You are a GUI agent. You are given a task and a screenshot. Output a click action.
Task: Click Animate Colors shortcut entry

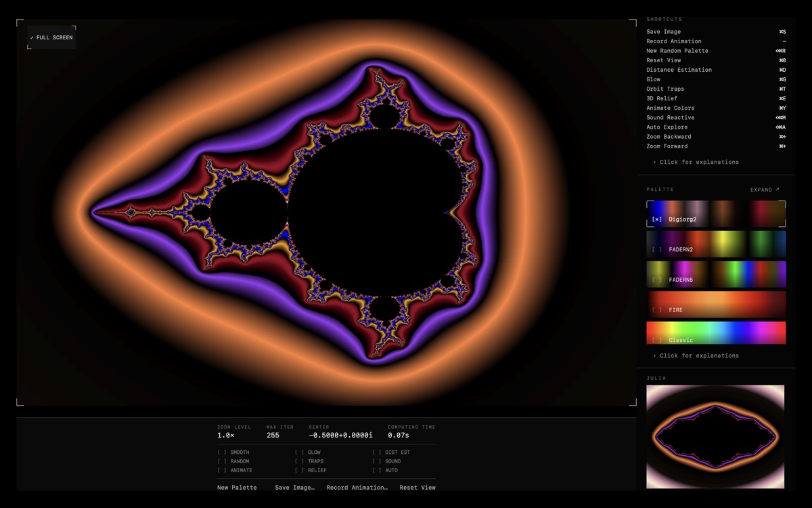[x=716, y=108]
